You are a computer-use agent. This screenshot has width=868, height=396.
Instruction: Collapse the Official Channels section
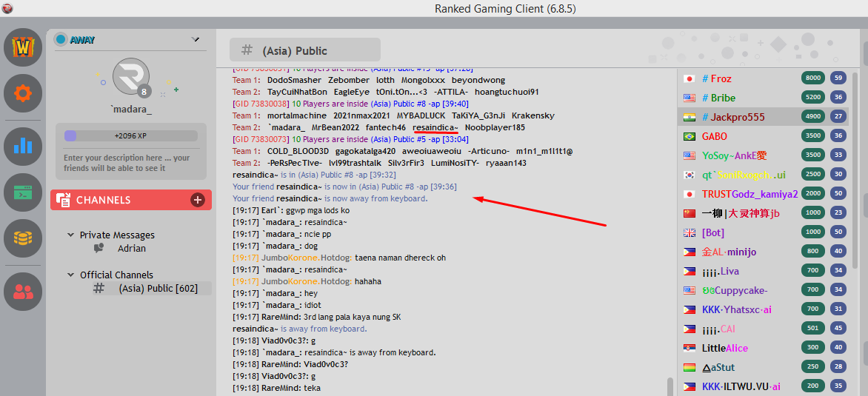[70, 275]
